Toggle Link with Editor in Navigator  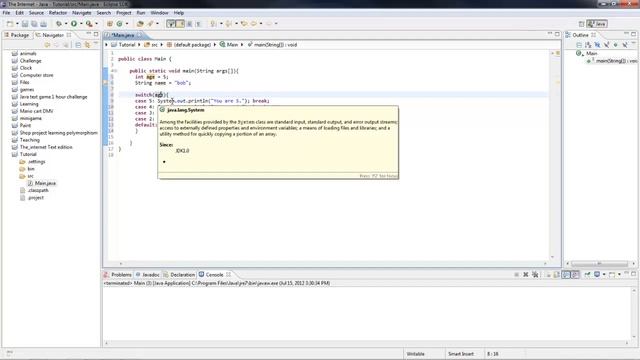tap(87, 45)
